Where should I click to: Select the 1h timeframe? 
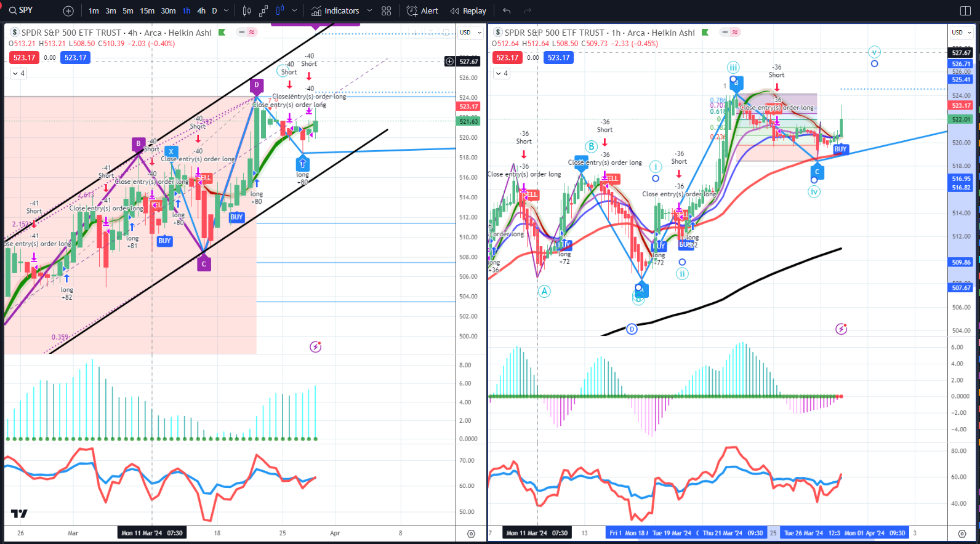point(187,11)
